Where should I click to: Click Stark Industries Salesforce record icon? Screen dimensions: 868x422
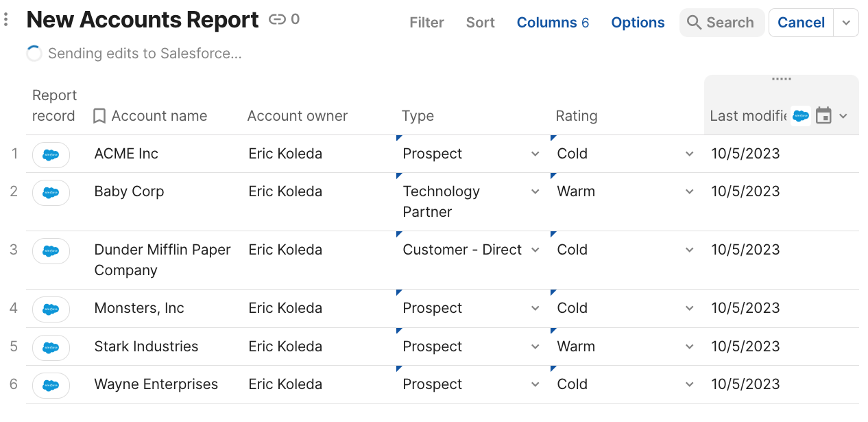click(51, 347)
